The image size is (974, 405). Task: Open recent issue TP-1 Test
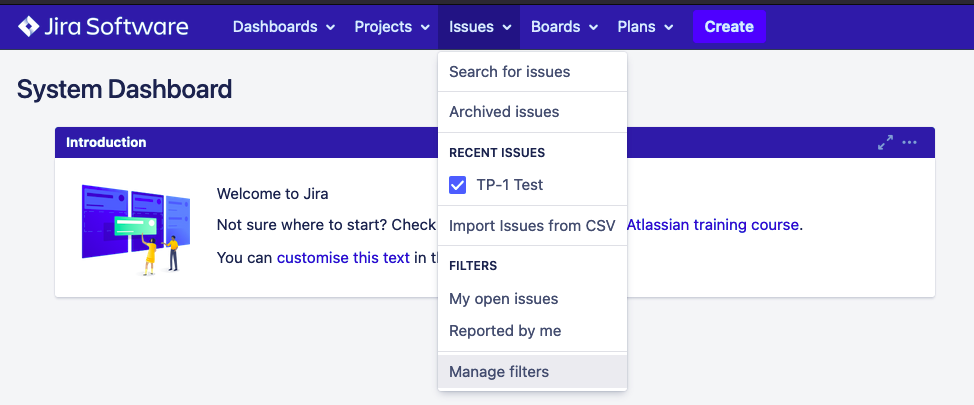510,185
